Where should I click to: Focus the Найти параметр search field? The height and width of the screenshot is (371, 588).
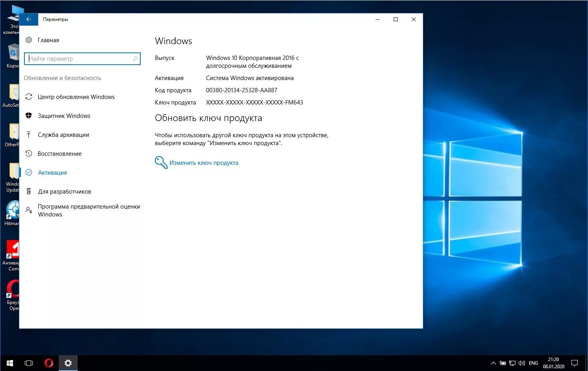(x=82, y=59)
